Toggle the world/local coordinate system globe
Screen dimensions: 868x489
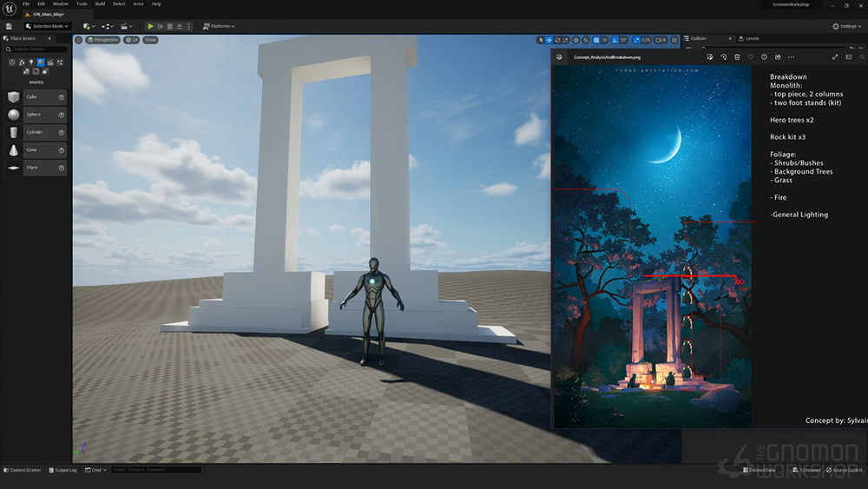pyautogui.click(x=576, y=40)
